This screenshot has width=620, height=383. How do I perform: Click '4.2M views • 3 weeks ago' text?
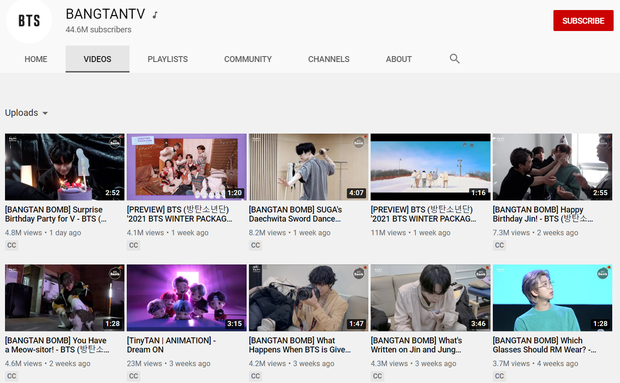[291, 364]
